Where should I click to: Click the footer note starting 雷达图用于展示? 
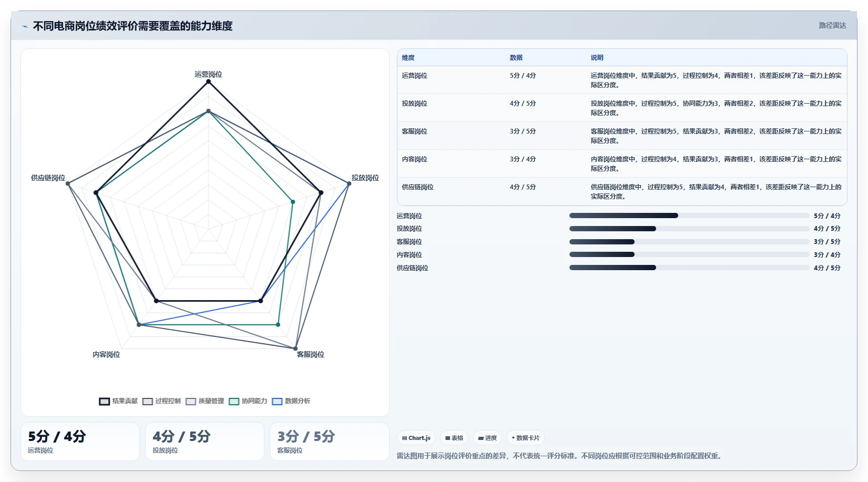pyautogui.click(x=560, y=456)
